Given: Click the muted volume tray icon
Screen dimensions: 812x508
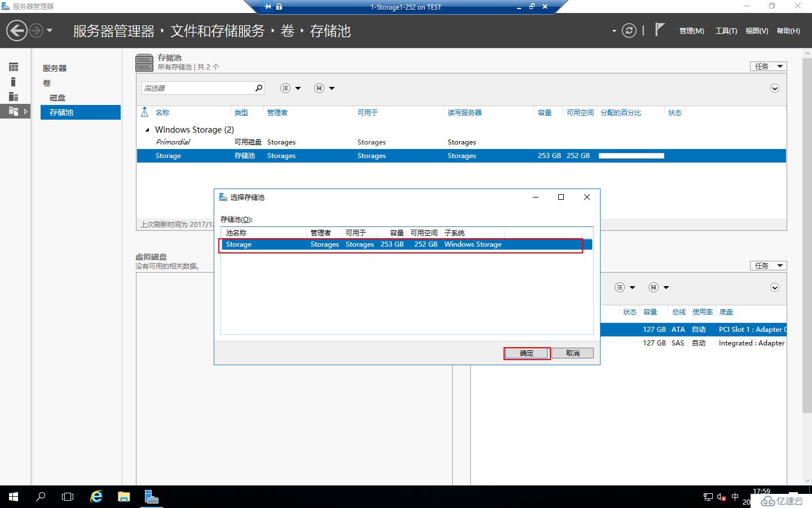Looking at the screenshot, I should 722,497.
